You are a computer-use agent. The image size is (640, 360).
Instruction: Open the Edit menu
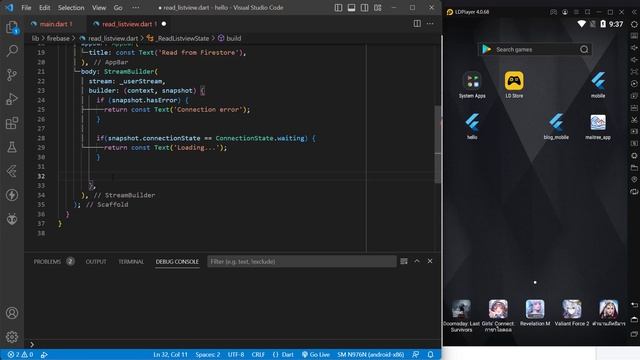coord(44,8)
